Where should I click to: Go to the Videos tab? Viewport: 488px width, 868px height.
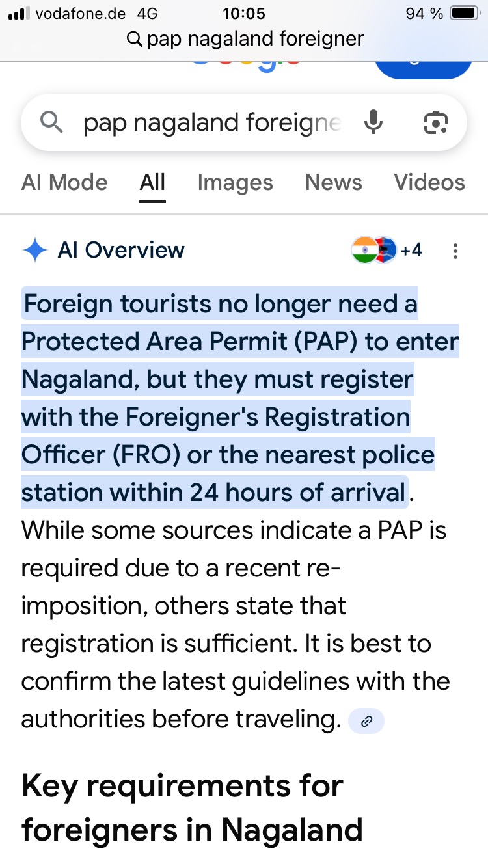pyautogui.click(x=429, y=182)
